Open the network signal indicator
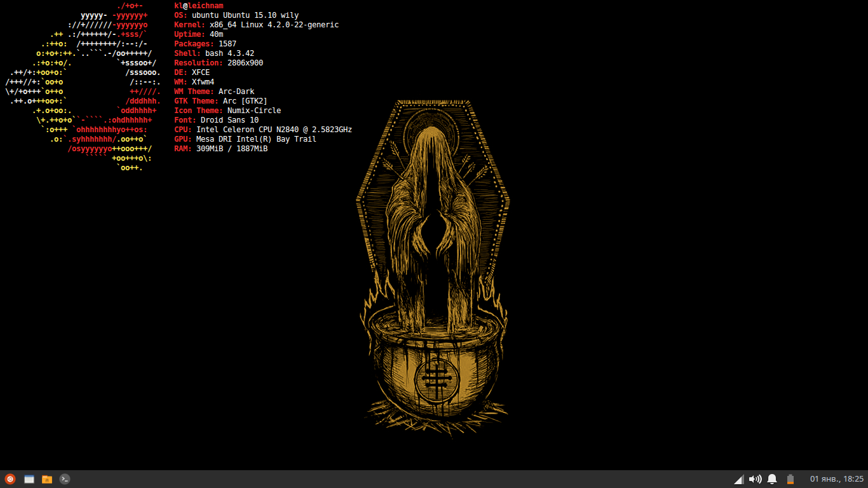868x488 pixels. 738,479
